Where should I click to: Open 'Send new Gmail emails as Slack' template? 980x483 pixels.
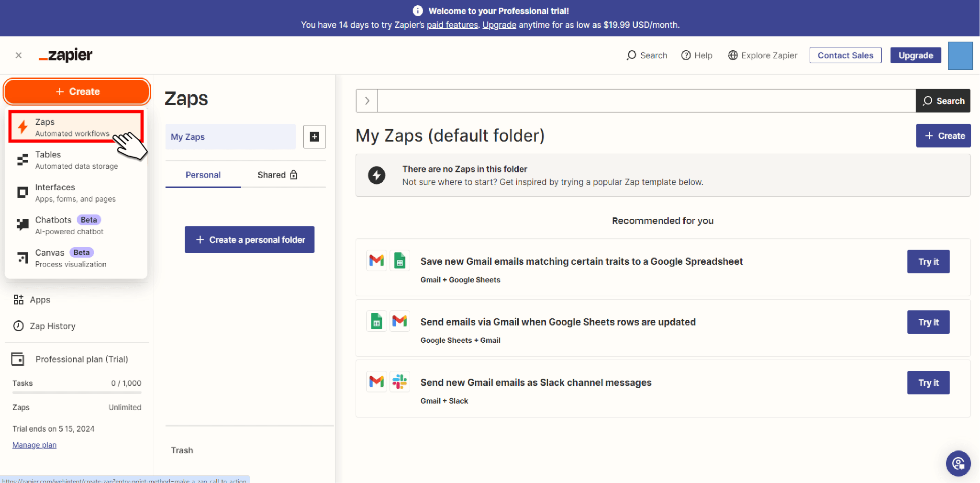click(536, 382)
